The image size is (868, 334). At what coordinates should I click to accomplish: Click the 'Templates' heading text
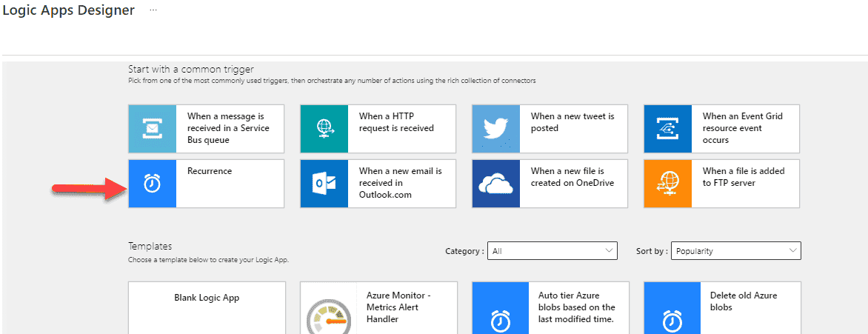pyautogui.click(x=150, y=246)
